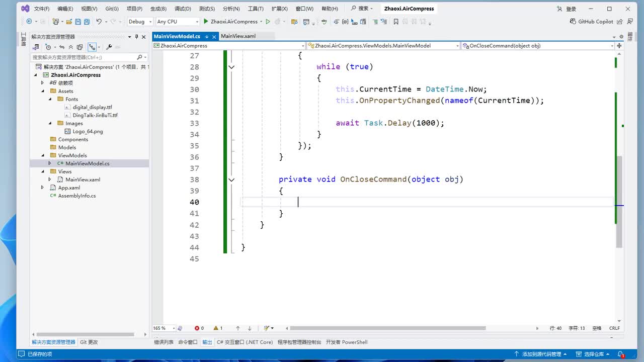Open the solution-folder search icon in the toolbar
Image resolution: width=644 pixels, height=362 pixels.
point(294,22)
